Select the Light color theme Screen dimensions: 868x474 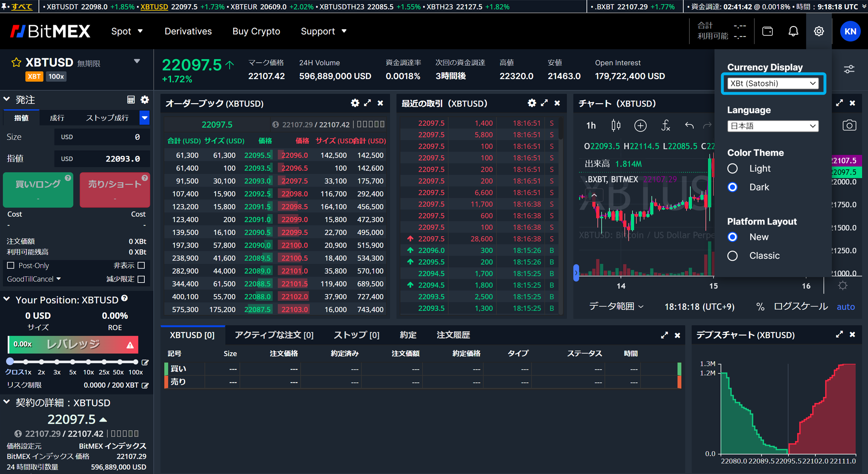(733, 169)
